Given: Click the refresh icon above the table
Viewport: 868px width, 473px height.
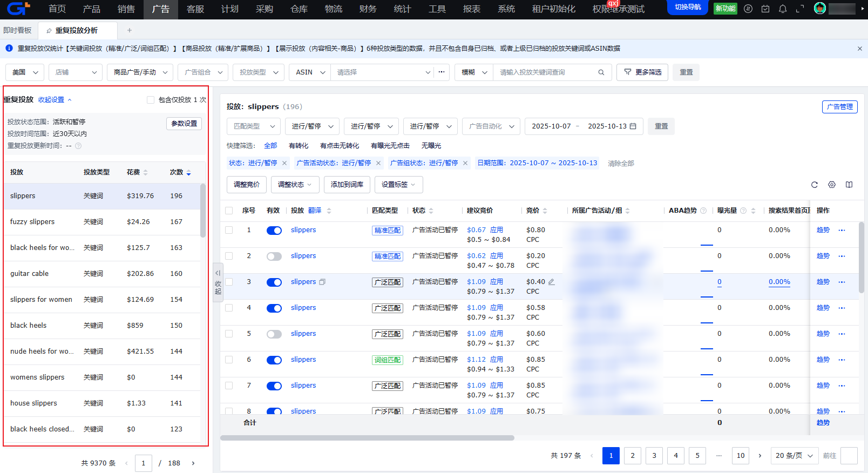Looking at the screenshot, I should pos(815,185).
